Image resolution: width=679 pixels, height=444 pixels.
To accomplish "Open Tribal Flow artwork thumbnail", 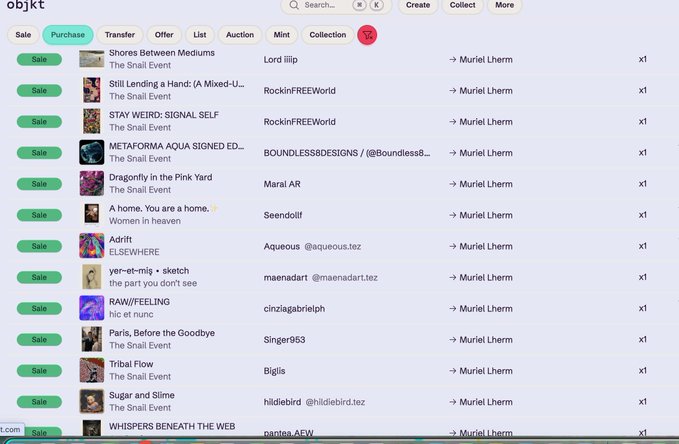I will [x=92, y=371].
